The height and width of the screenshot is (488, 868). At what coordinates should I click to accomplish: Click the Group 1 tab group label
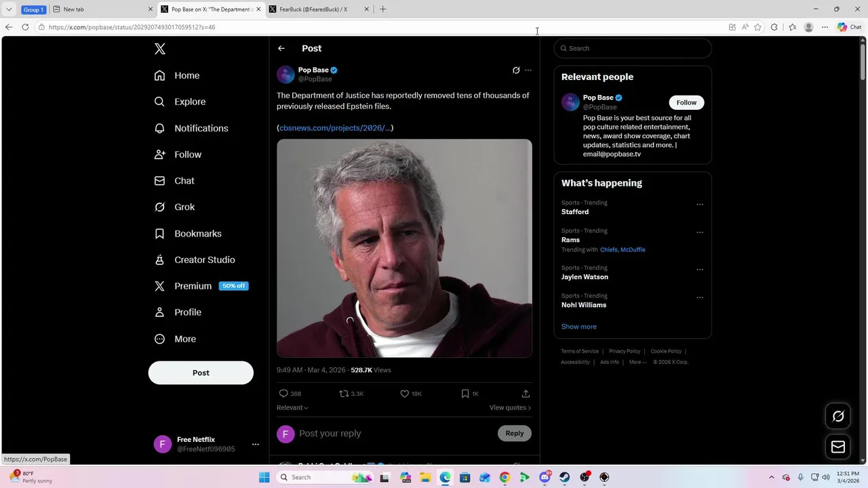click(33, 9)
